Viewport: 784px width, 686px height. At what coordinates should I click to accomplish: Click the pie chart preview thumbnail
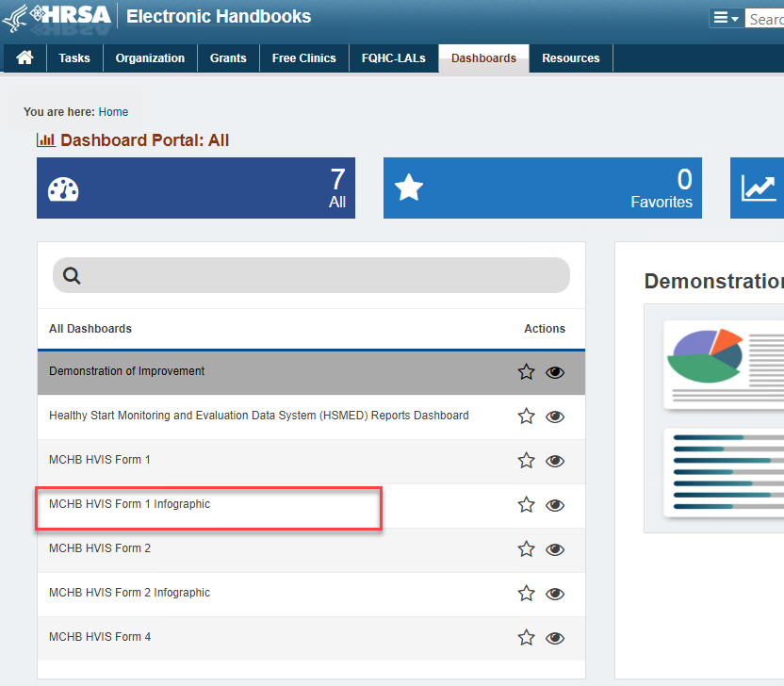[724, 365]
